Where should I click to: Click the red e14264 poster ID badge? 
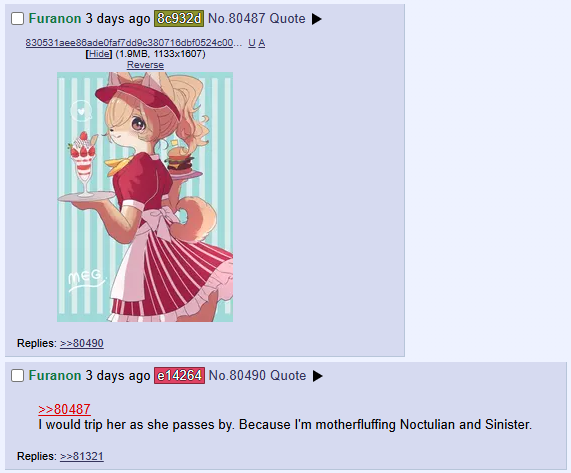coord(179,375)
